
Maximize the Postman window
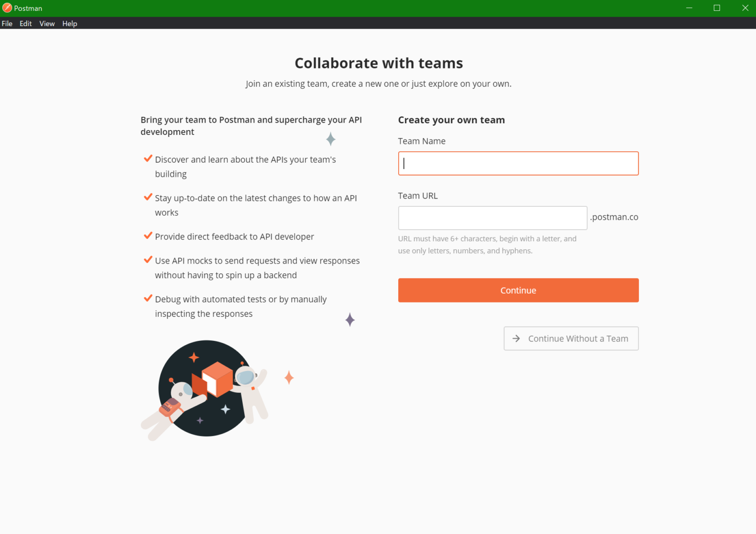tap(717, 8)
